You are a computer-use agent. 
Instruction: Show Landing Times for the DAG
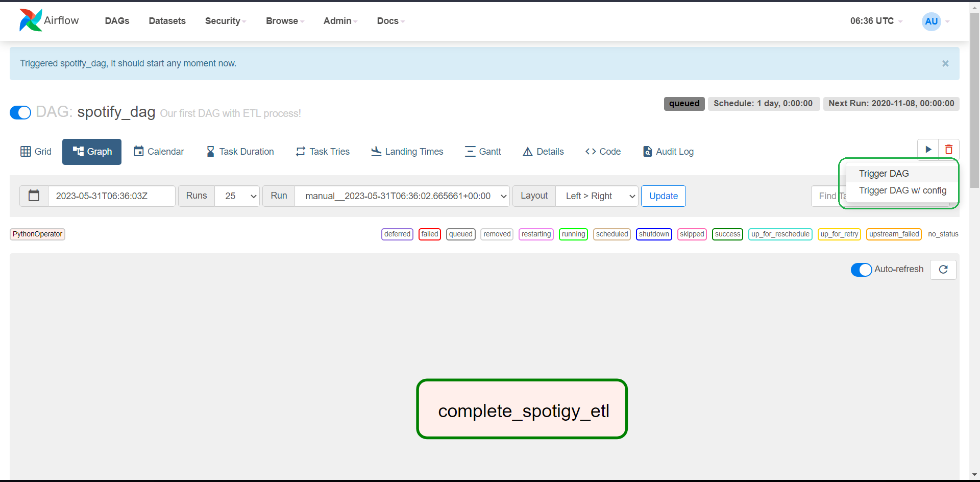click(407, 152)
